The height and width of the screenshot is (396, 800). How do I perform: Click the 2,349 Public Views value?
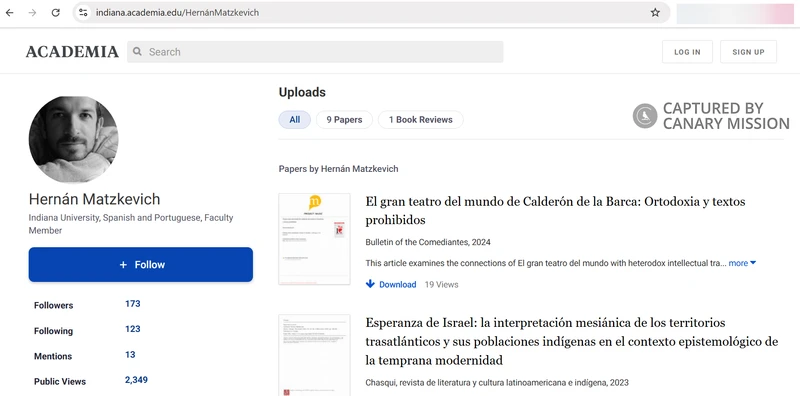click(136, 380)
